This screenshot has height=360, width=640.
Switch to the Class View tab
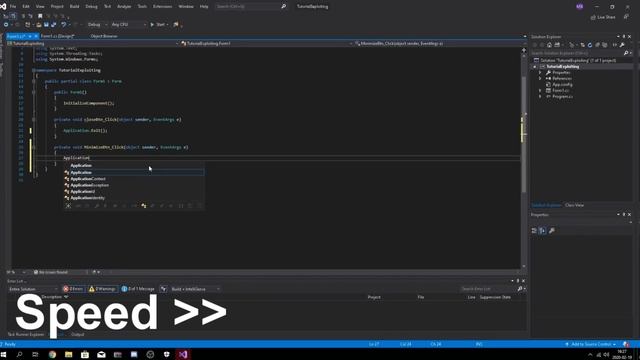[574, 205]
